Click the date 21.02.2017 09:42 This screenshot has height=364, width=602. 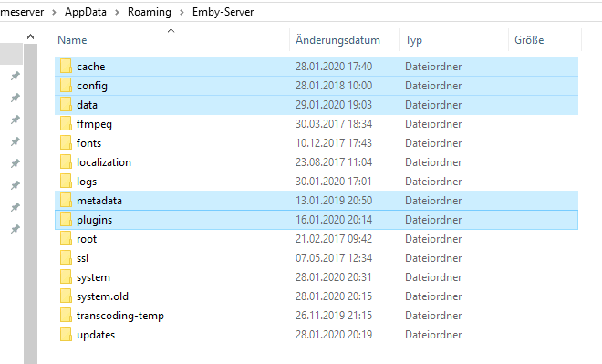click(x=334, y=239)
